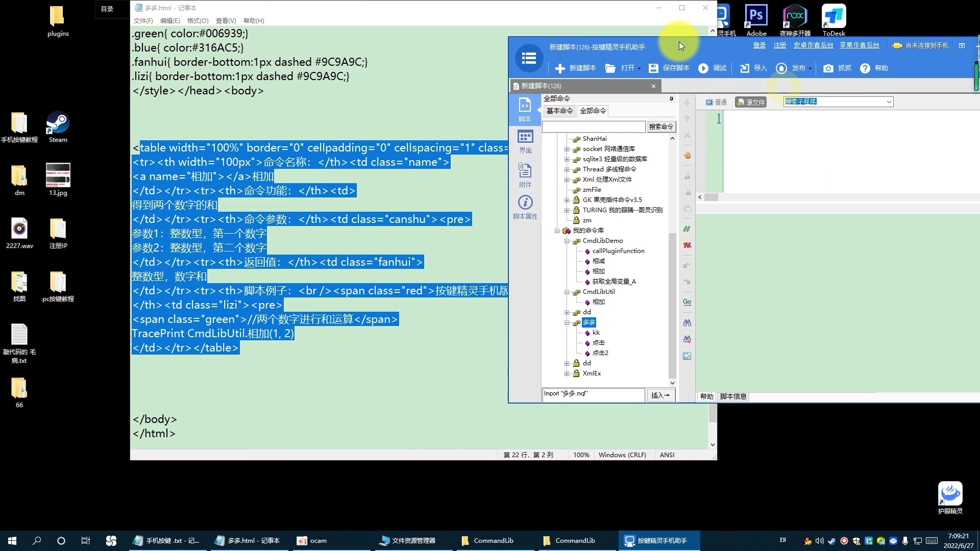Click the Go to line icon
This screenshot has width=980, height=551.
point(687,302)
